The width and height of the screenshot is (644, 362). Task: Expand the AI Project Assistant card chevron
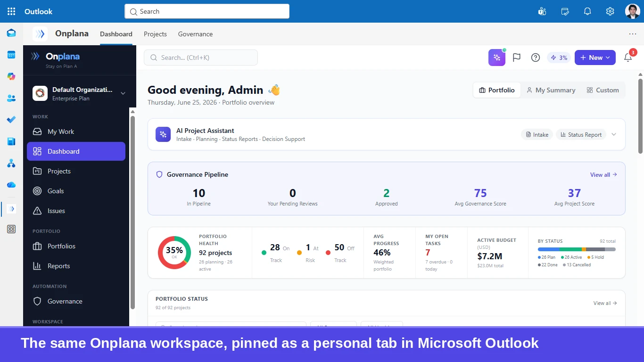614,134
